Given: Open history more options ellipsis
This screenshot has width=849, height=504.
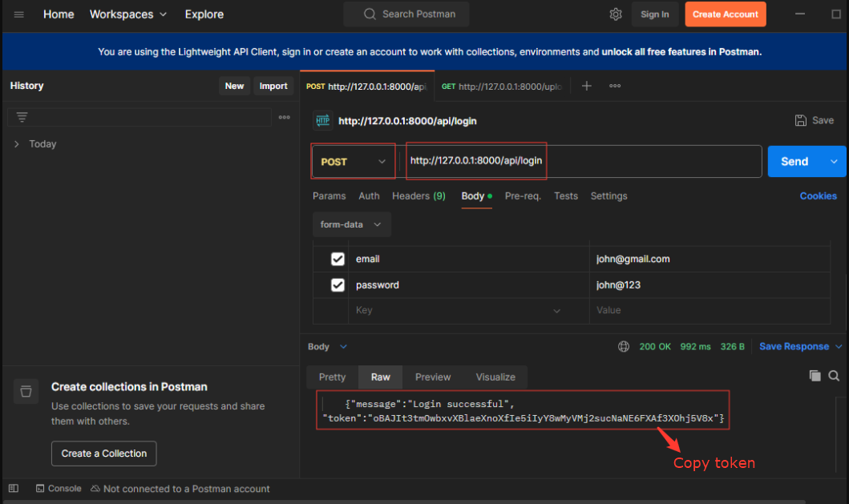Looking at the screenshot, I should click(284, 117).
